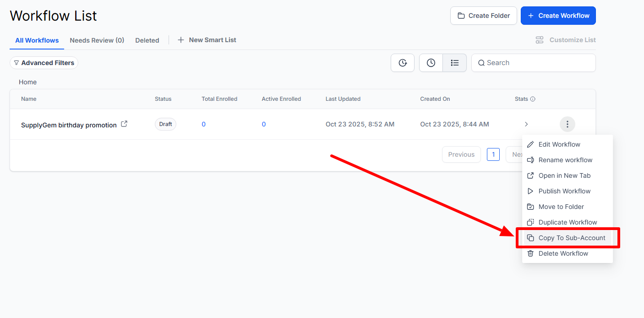Viewport: 644px width, 318px height.
Task: Click the Delete Workflow trash icon
Action: tap(530, 253)
